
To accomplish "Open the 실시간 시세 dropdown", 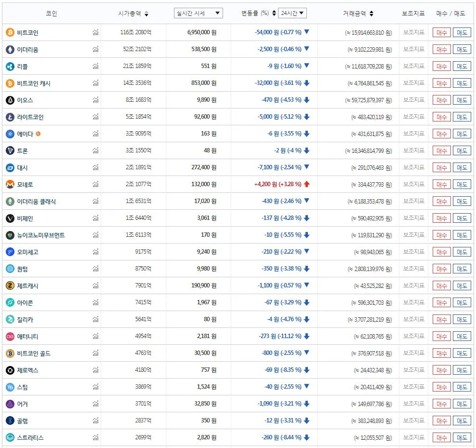I will [198, 13].
